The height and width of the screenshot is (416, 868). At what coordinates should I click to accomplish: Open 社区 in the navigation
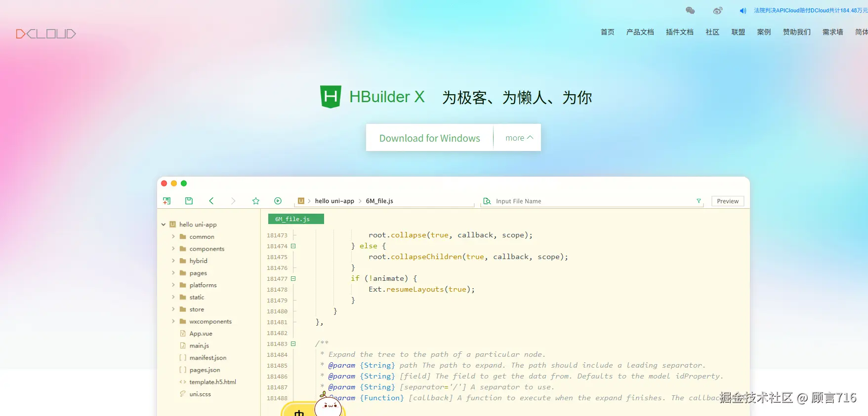tap(712, 32)
